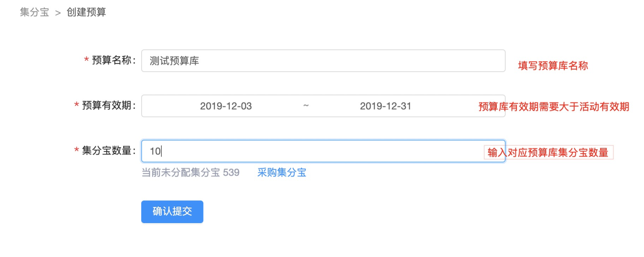Image resolution: width=644 pixels, height=257 pixels.
Task: Click the ~ separator between the dates
Action: [306, 106]
